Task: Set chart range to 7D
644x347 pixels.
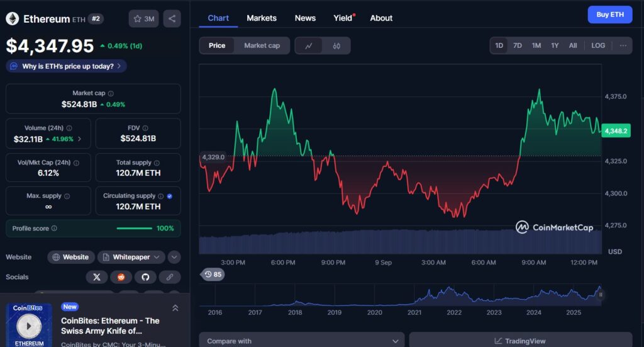Action: click(x=518, y=45)
